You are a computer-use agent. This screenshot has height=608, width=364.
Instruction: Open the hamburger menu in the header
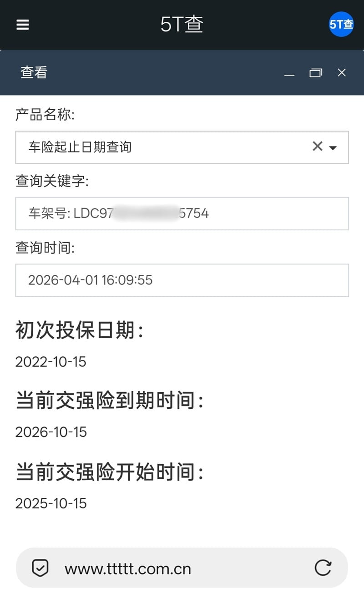[23, 25]
